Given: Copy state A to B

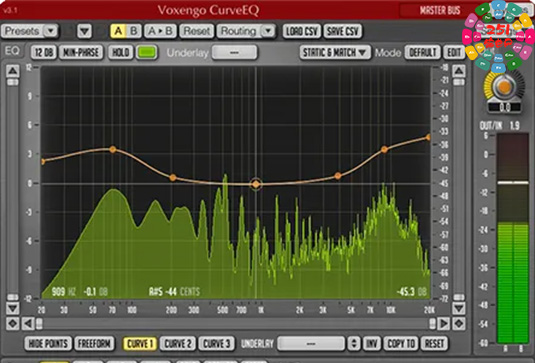Looking at the screenshot, I should coord(160,31).
